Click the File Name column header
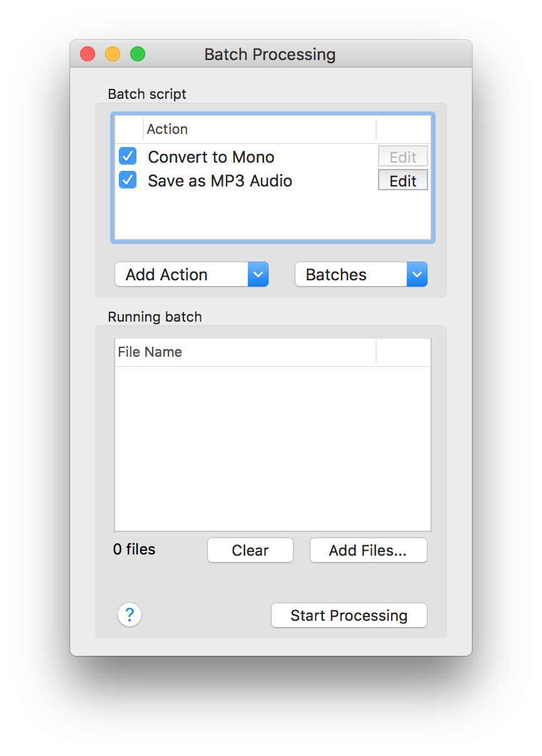The image size is (542, 756). click(x=245, y=352)
